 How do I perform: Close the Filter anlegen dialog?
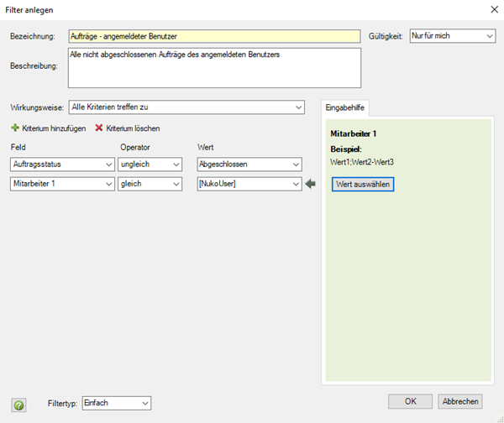(x=495, y=9)
